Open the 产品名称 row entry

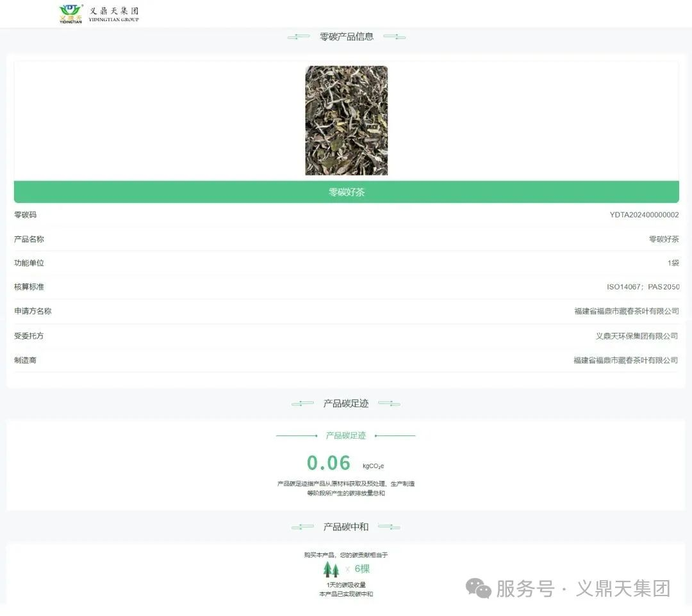[664, 239]
